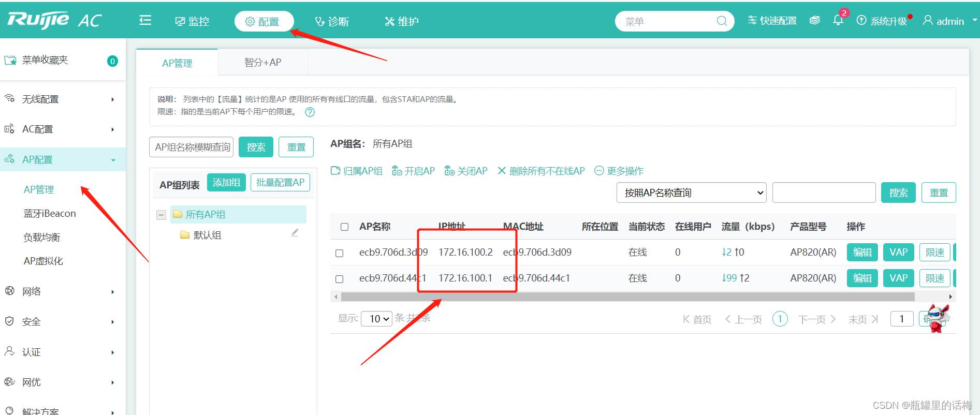Expand the AC配置 sidebar section

62,129
